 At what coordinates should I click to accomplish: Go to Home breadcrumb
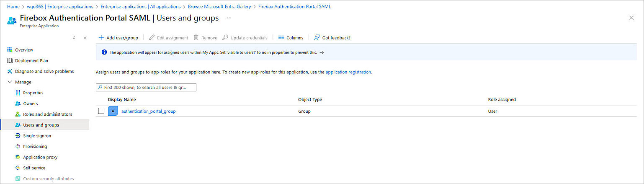[13, 7]
